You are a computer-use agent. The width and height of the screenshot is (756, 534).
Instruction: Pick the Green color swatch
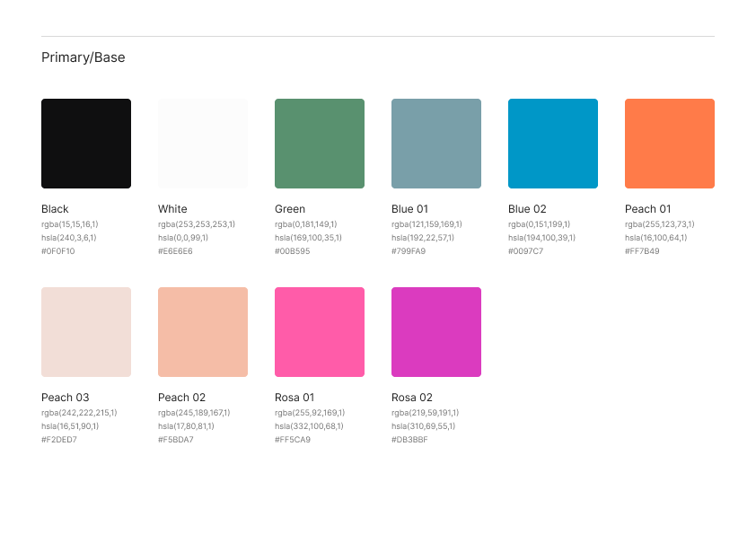[x=320, y=144]
